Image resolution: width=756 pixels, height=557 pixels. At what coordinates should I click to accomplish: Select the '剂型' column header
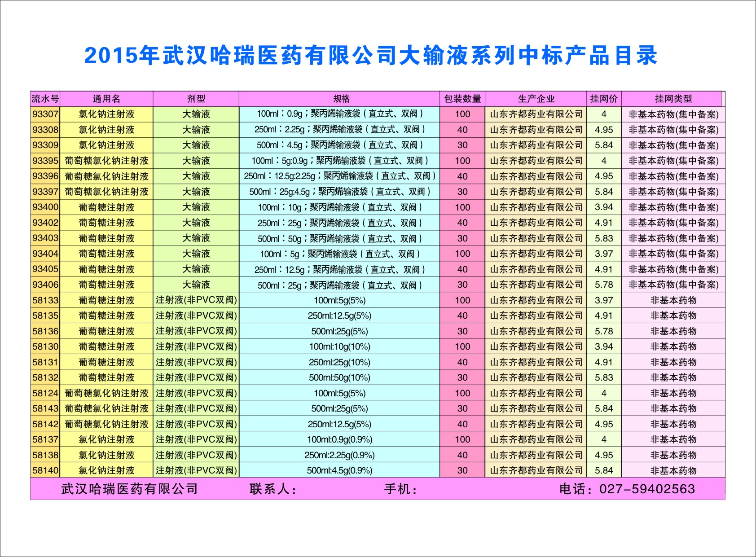(196, 99)
